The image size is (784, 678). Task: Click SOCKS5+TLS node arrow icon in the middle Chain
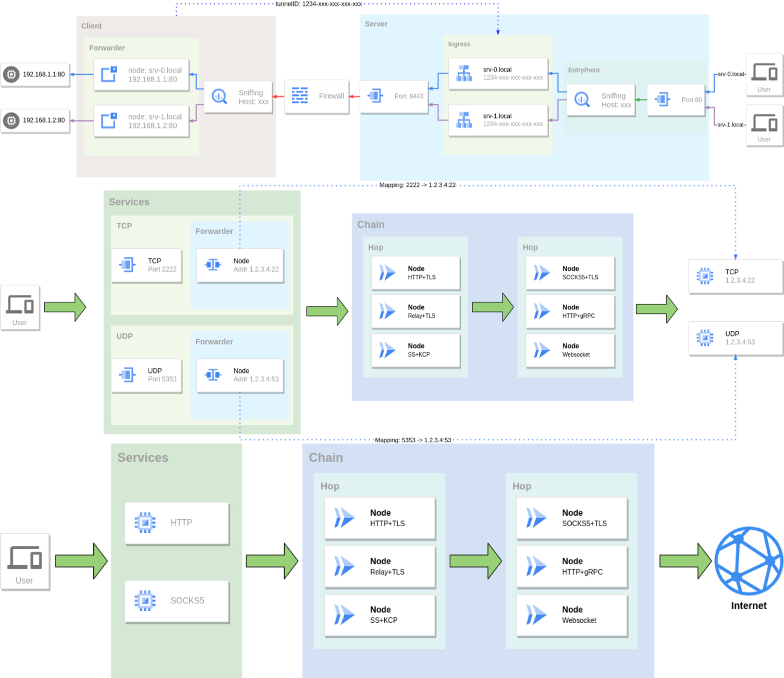tap(542, 273)
